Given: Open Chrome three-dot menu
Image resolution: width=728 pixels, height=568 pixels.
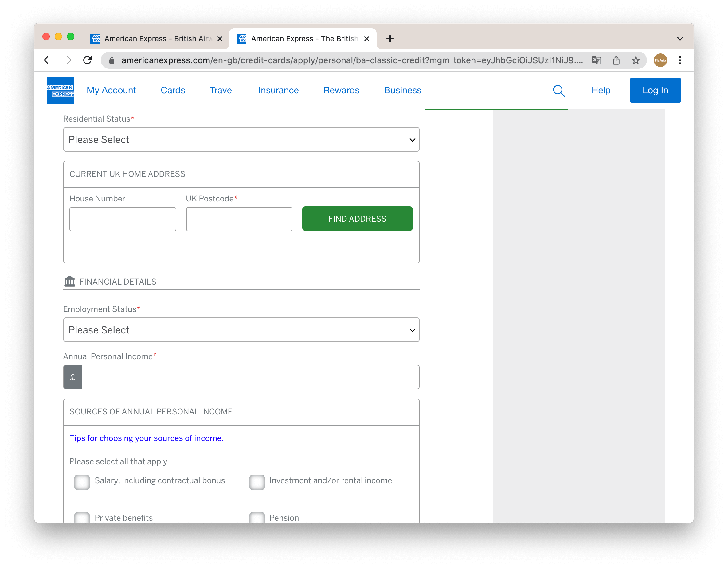Looking at the screenshot, I should coord(680,60).
